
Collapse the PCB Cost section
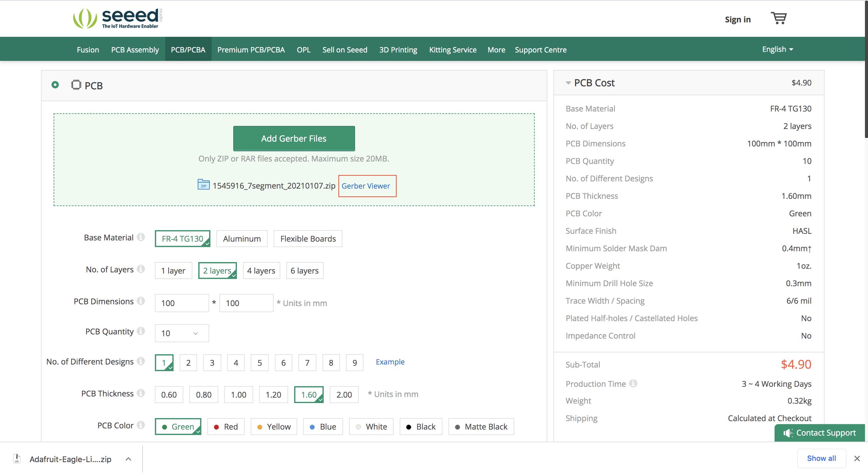tap(568, 82)
